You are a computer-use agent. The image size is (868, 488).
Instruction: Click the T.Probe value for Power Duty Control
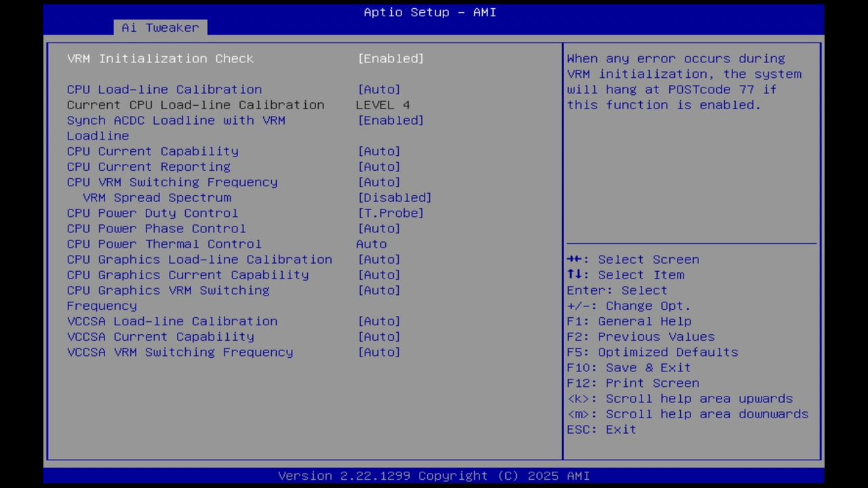point(391,213)
